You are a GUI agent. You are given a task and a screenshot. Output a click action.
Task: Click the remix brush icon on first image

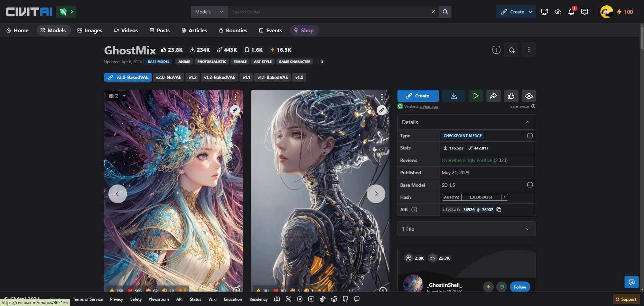(x=235, y=110)
